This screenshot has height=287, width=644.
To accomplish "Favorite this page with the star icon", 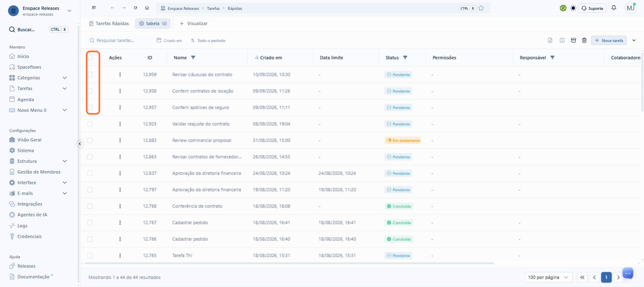I will click(x=481, y=8).
